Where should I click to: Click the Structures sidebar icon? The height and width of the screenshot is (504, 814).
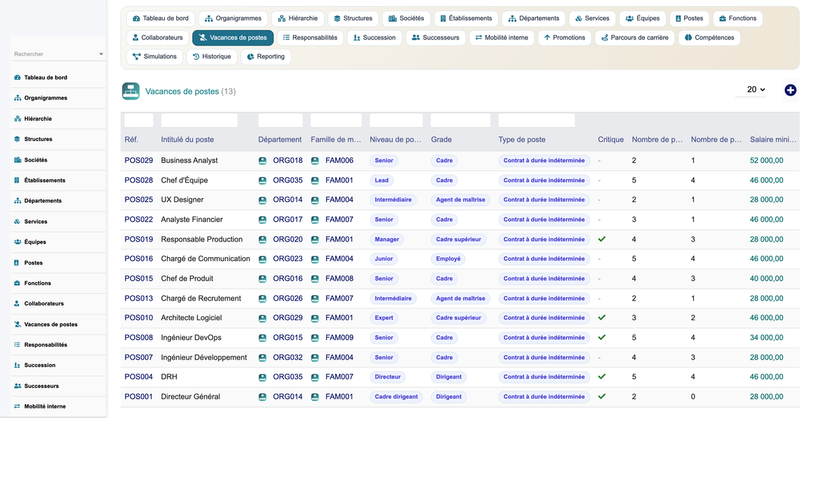point(18,139)
